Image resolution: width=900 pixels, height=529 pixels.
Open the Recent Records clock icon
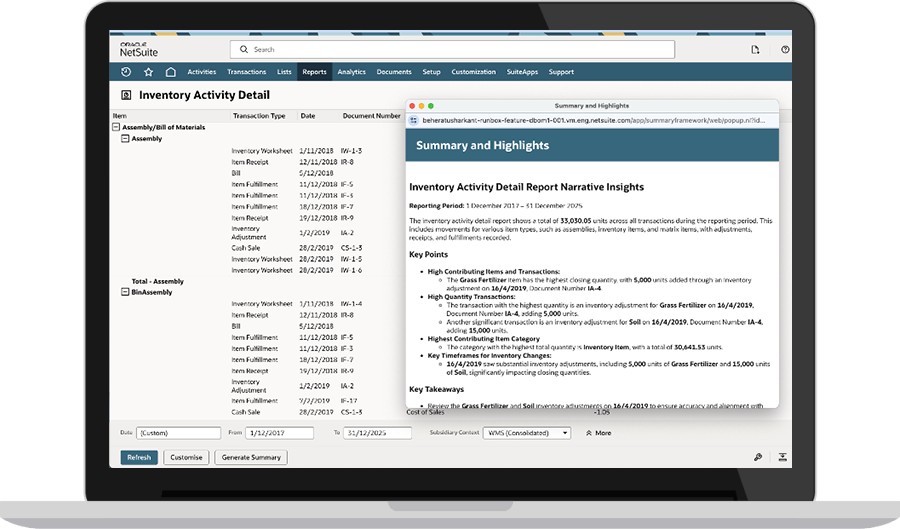(x=125, y=72)
